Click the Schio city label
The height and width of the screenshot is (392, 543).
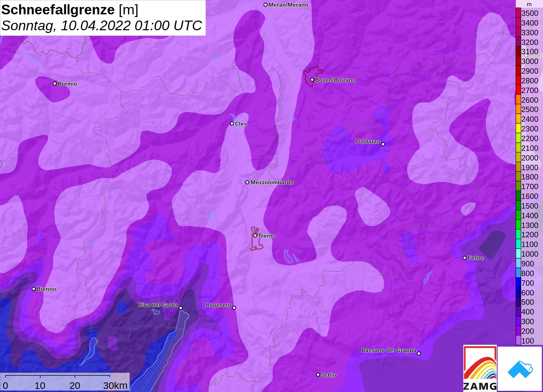click(329, 375)
